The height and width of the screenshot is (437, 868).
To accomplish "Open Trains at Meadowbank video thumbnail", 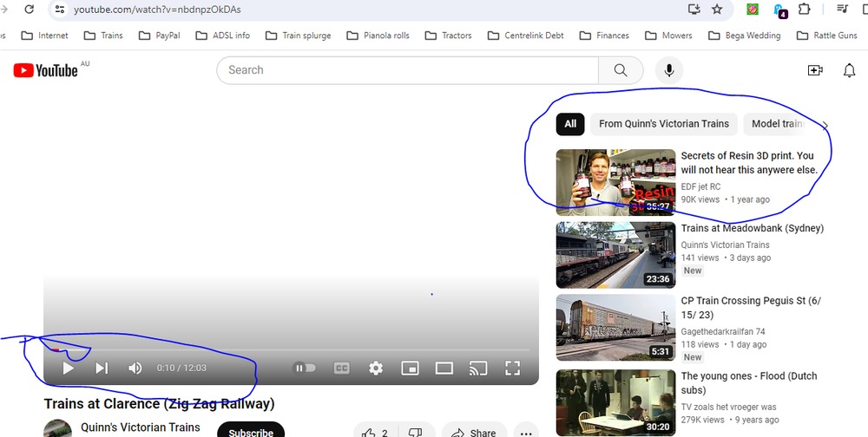I will click(615, 255).
